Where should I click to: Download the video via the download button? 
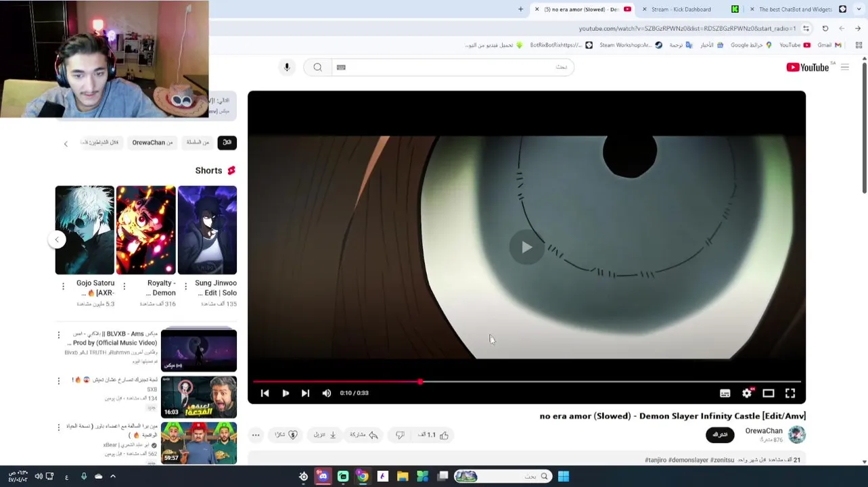pyautogui.click(x=325, y=435)
